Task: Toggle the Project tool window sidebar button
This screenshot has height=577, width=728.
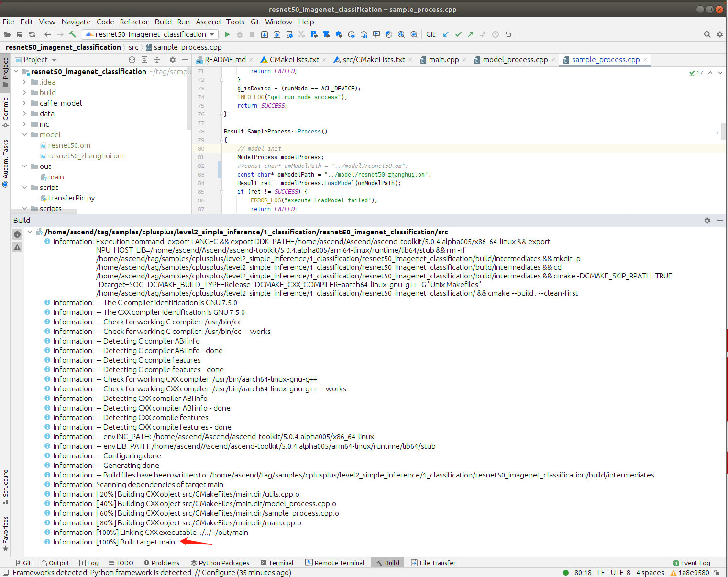Action: (5, 72)
